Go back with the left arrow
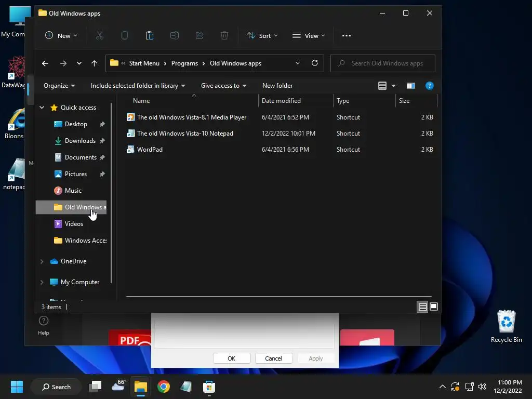The width and height of the screenshot is (532, 399). point(45,63)
